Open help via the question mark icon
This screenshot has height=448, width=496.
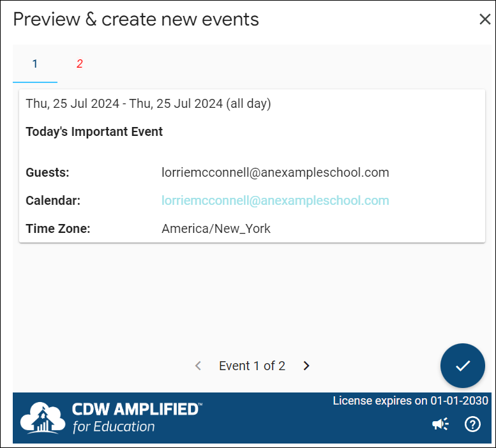point(472,424)
